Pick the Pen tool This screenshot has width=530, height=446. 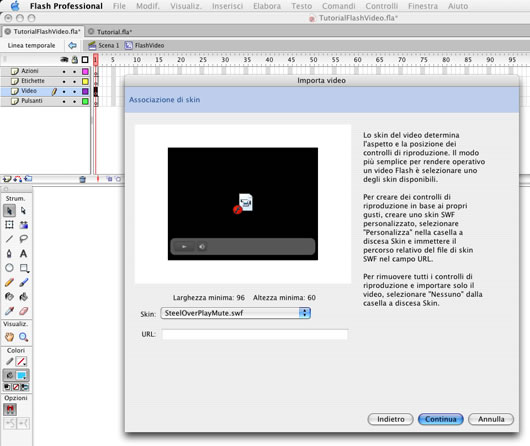pyautogui.click(x=9, y=254)
